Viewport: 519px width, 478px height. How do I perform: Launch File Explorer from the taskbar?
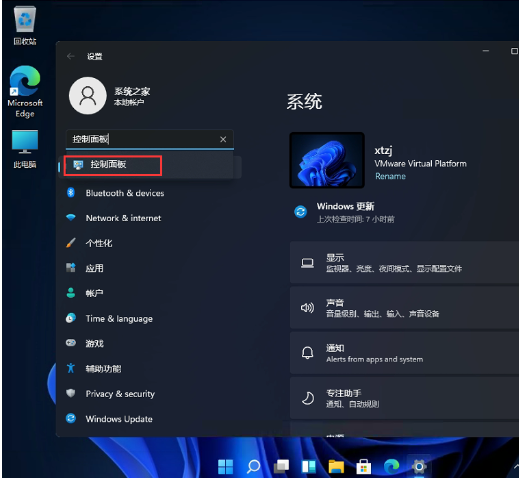336,466
